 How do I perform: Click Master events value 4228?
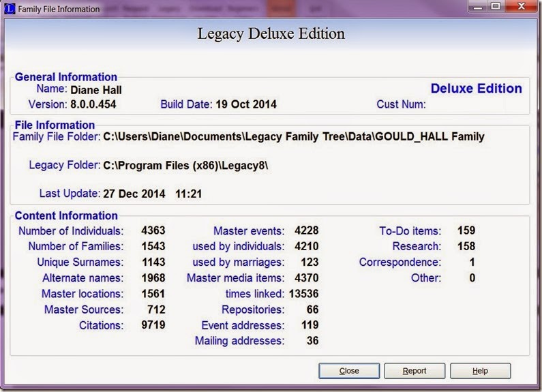307,230
